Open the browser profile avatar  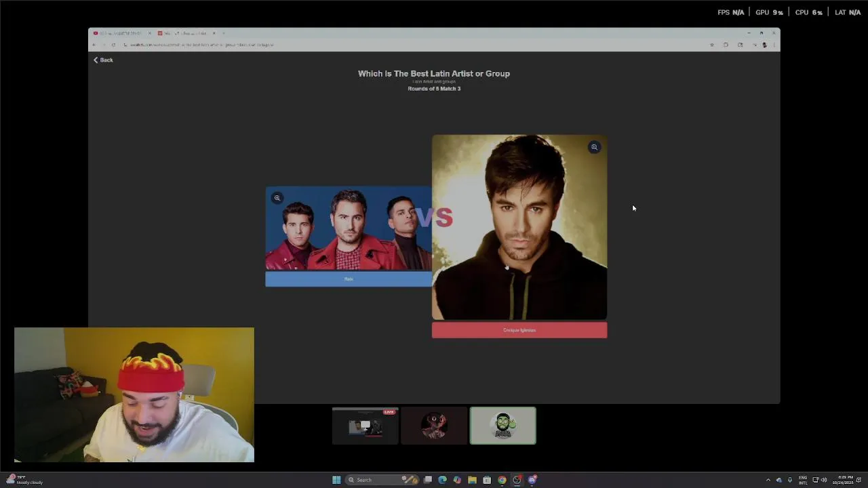click(x=764, y=45)
